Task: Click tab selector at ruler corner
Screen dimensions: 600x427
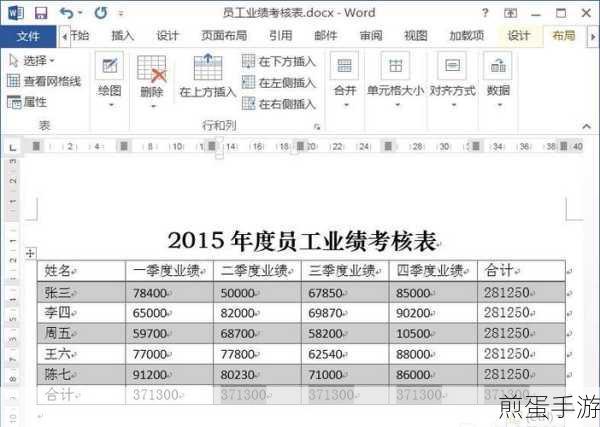Action: (13, 147)
